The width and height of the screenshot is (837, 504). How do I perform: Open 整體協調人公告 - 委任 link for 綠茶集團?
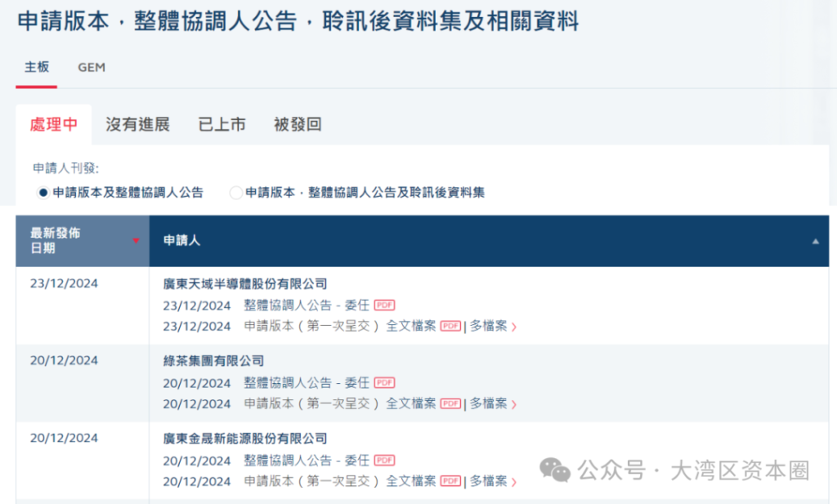click(x=307, y=382)
